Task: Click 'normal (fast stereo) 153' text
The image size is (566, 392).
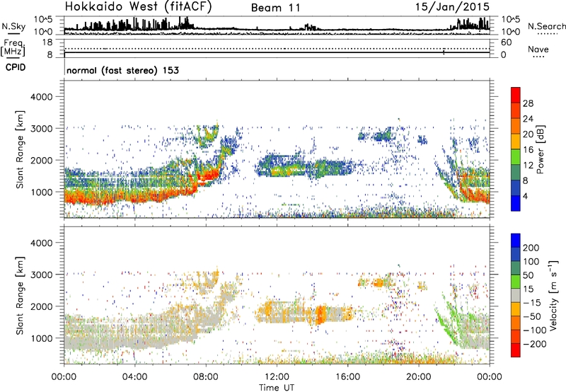Action: click(x=122, y=70)
